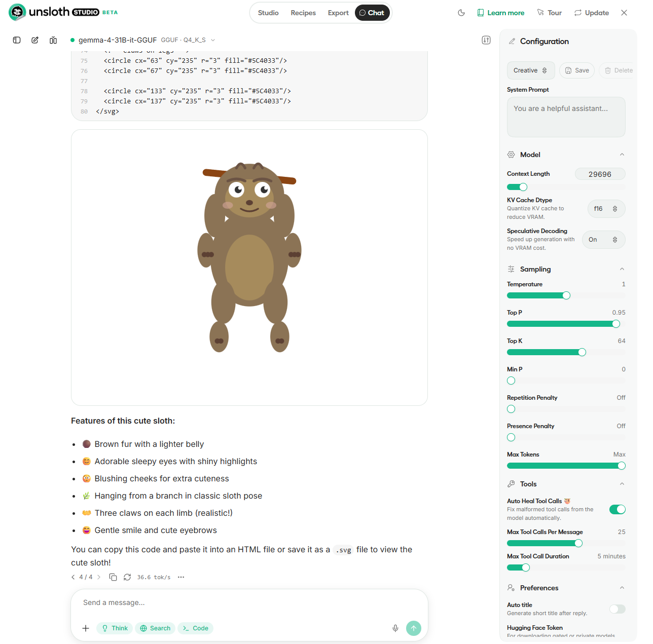Disable Auto Heal Tool Calls switch

click(x=617, y=509)
